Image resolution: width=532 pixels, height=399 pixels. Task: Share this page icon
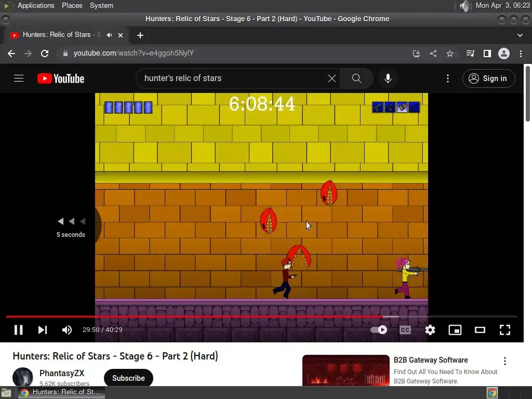click(x=433, y=54)
